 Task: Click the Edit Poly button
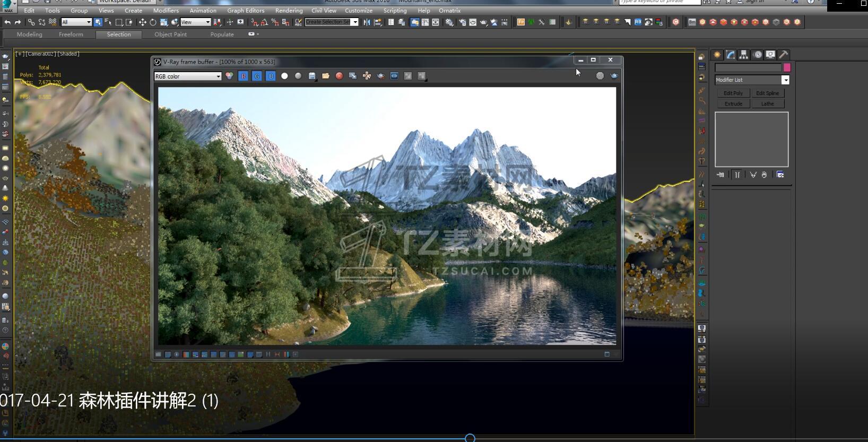point(733,93)
